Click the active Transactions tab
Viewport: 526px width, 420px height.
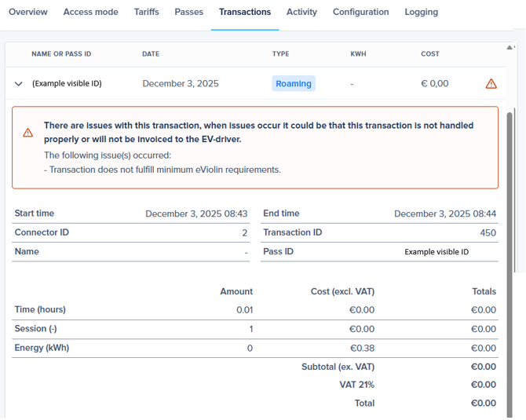(x=245, y=13)
